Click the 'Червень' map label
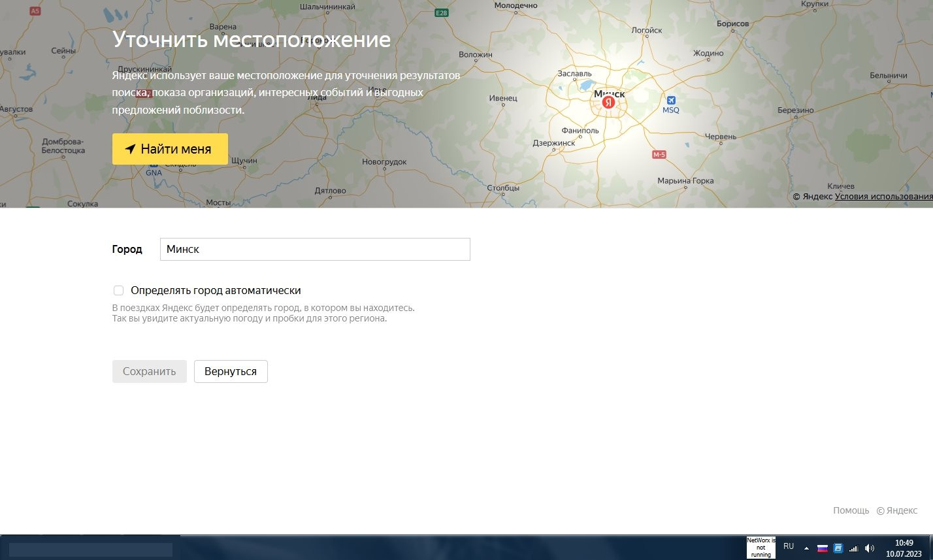 (721, 137)
